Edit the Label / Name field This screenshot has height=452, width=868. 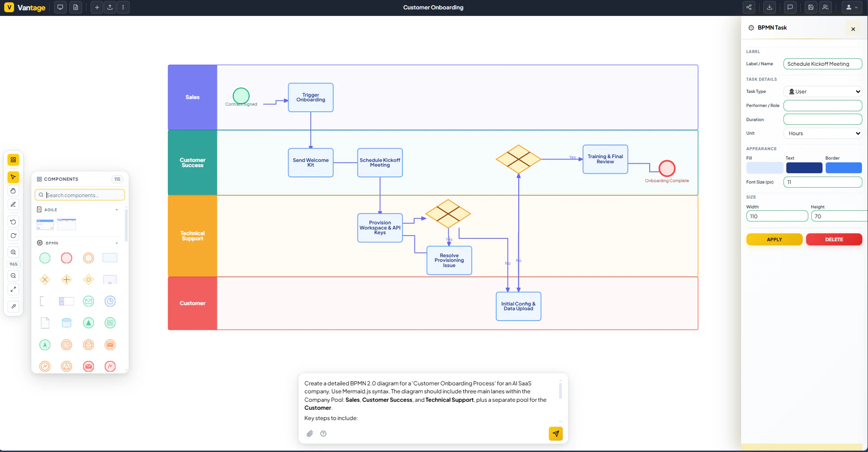click(x=822, y=64)
